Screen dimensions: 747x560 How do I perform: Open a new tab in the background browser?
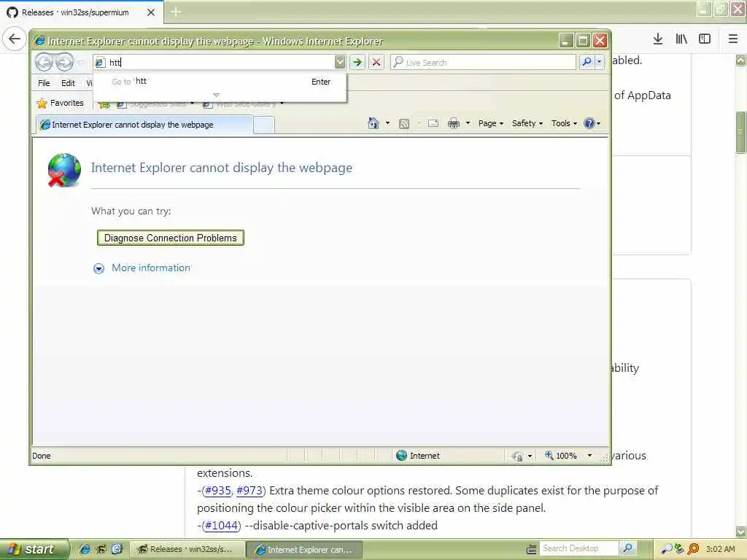175,12
